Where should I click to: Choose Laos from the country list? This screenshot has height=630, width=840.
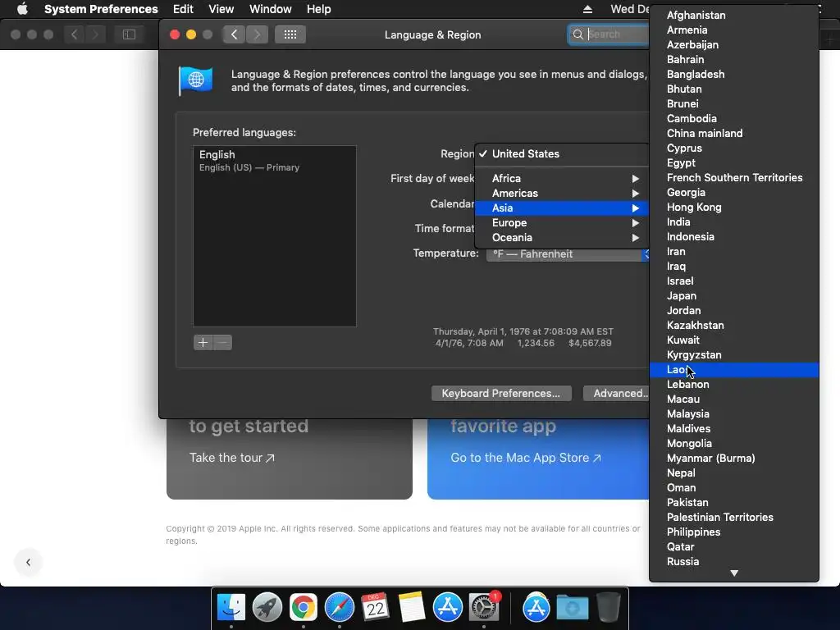coord(734,370)
